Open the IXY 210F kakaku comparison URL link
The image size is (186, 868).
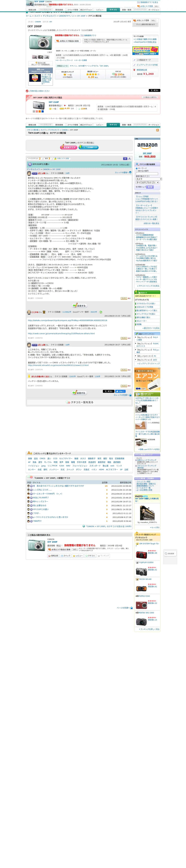[x=67, y=320]
